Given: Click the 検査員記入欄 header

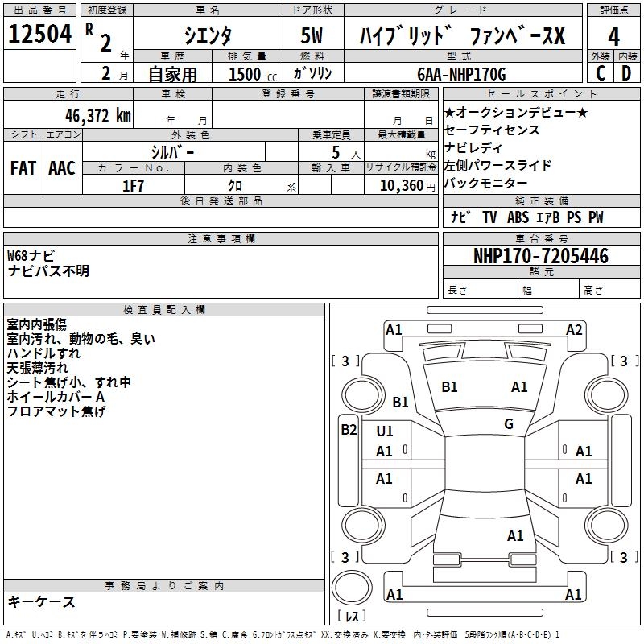Looking at the screenshot, I should pyautogui.click(x=164, y=310).
